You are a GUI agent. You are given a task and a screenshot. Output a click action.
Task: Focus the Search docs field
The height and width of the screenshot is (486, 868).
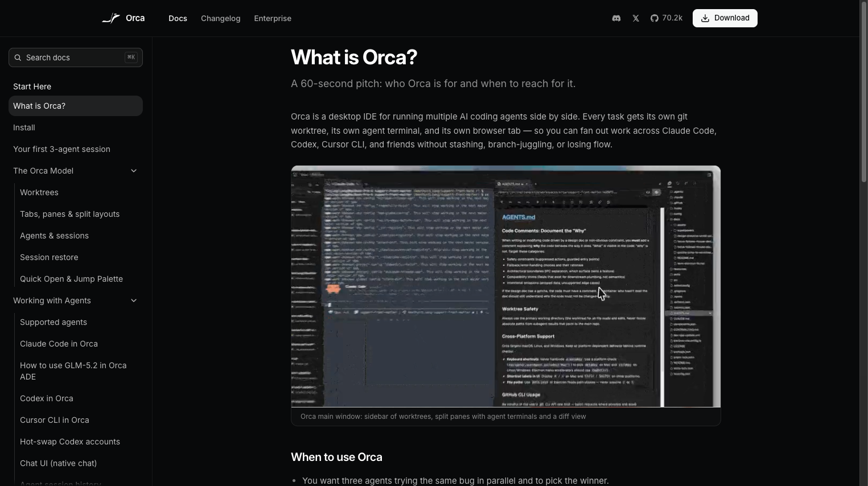point(76,57)
